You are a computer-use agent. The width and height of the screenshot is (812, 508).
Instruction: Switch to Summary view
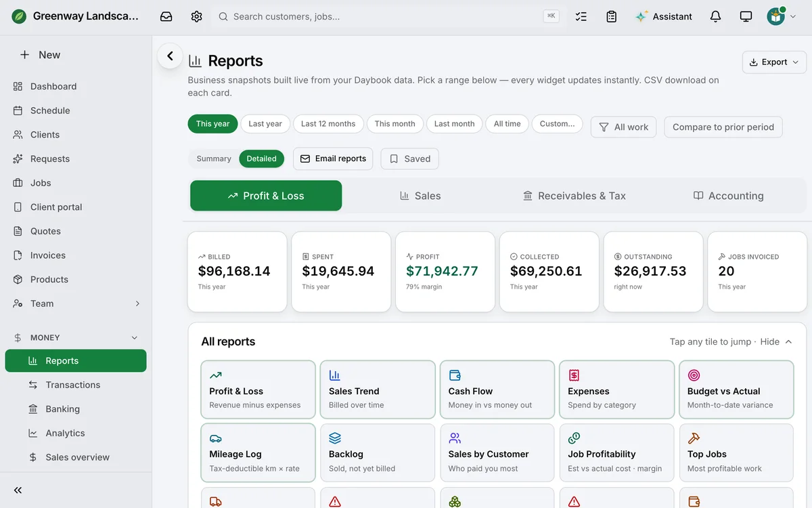click(214, 158)
